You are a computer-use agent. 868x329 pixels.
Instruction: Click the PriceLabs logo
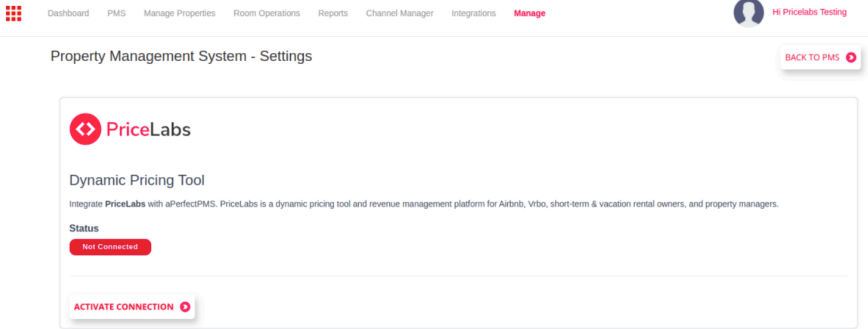130,129
